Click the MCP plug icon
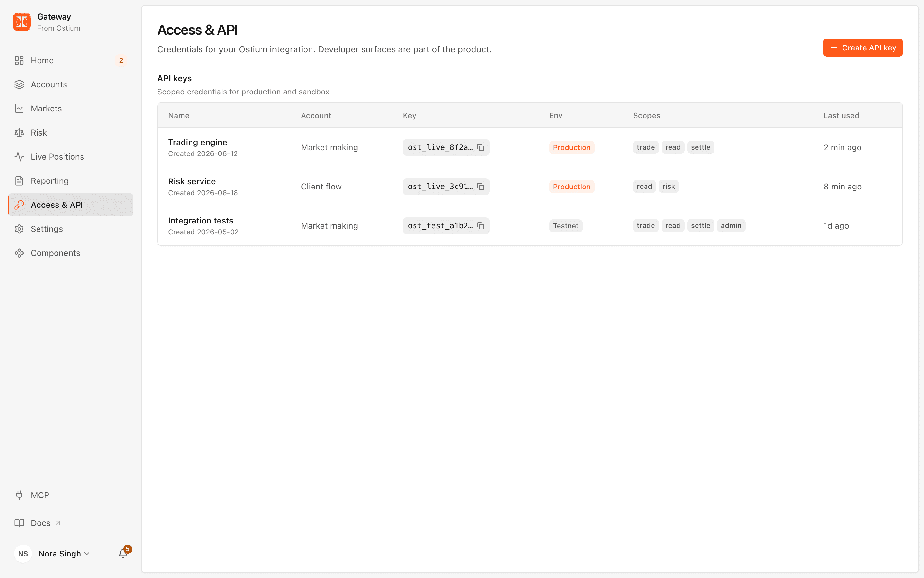This screenshot has width=924, height=578. pyautogui.click(x=19, y=495)
